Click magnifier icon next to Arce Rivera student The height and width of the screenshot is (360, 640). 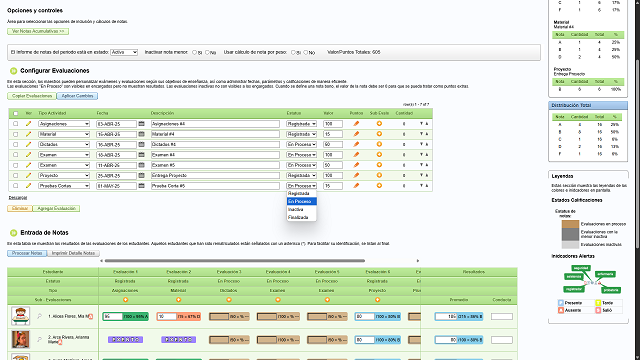[x=39, y=339]
